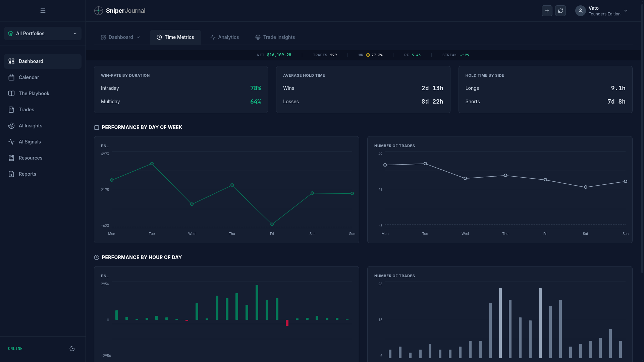
Task: Click the AI Signals pulse icon
Action: [11, 142]
